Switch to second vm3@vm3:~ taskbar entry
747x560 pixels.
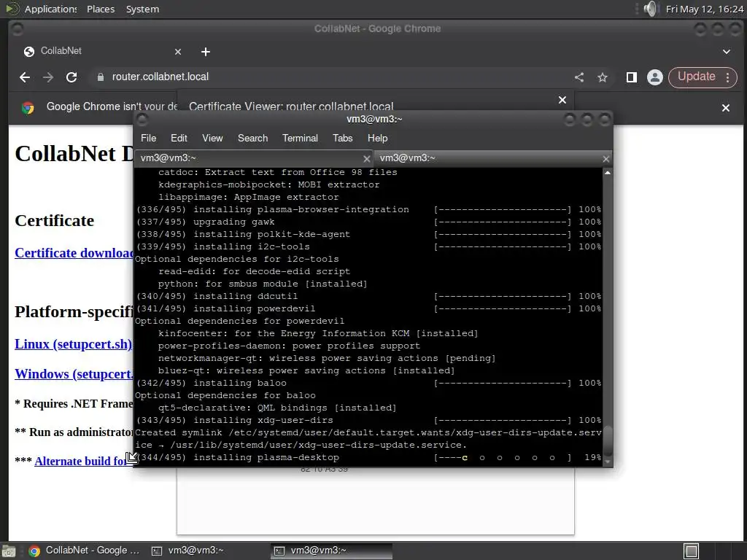click(332, 551)
